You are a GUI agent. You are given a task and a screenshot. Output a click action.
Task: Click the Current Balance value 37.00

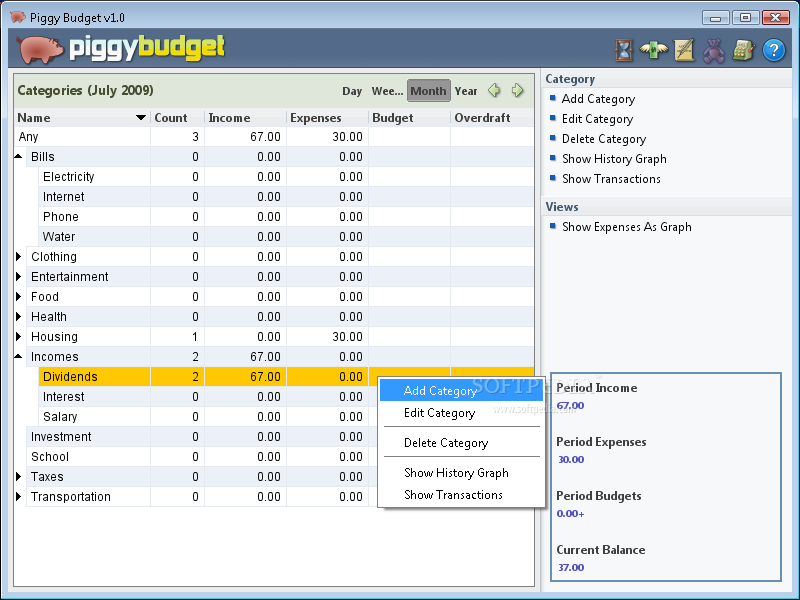570,567
